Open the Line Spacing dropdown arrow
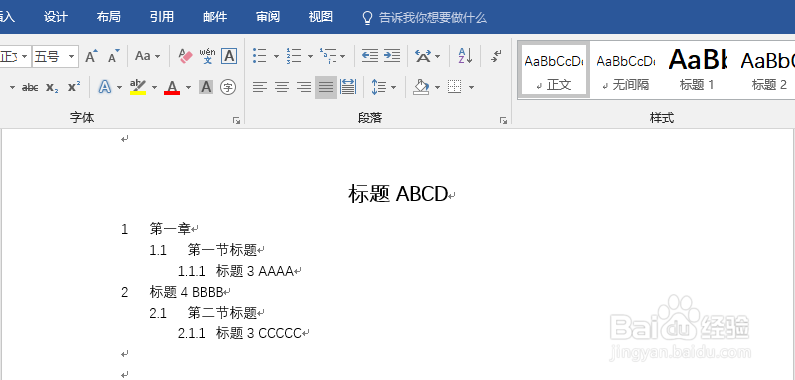 (394, 88)
